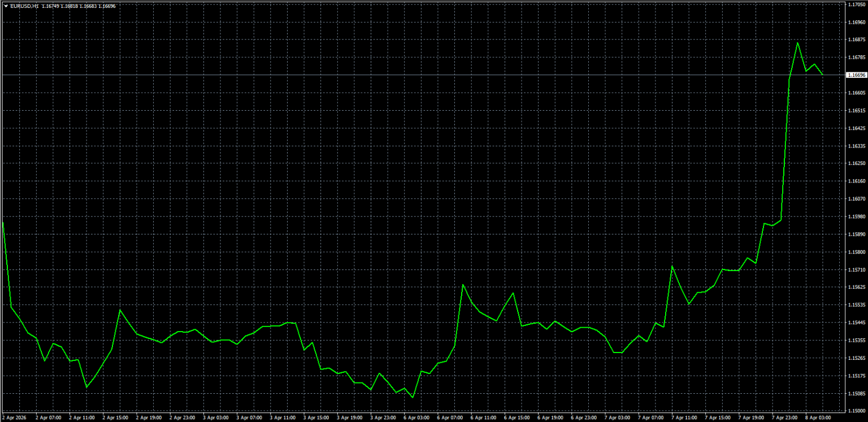Click the 2 Apr 15:00 time label

coord(115,418)
